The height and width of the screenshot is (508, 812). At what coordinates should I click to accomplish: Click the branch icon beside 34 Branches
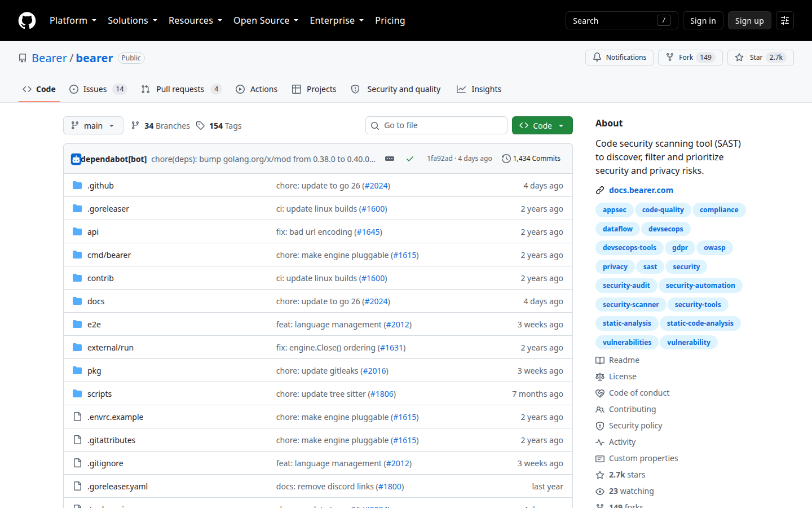coord(135,125)
